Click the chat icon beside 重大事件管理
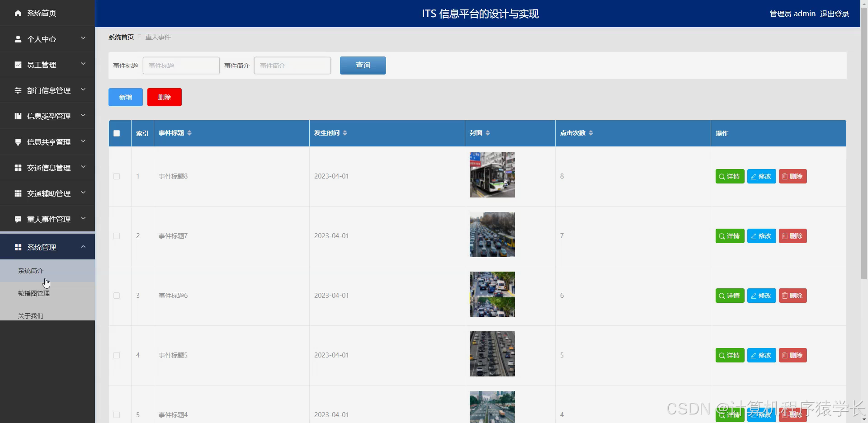Viewport: 868px width, 423px height. pos(18,219)
